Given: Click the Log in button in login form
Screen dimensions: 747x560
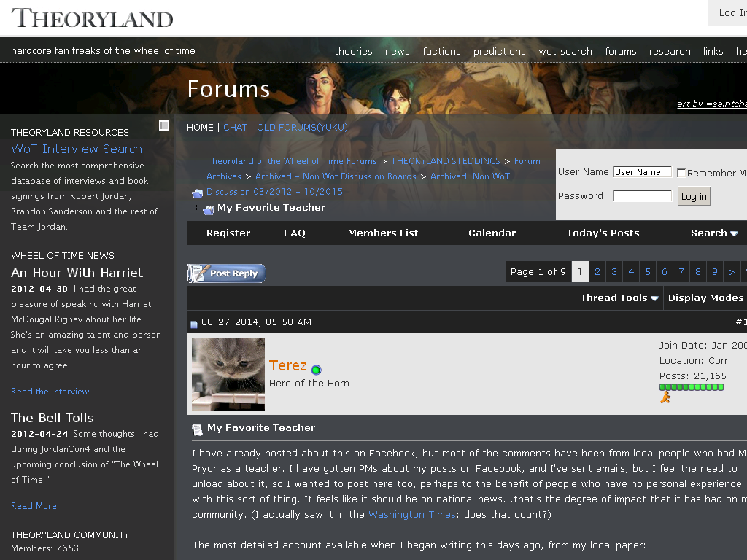Looking at the screenshot, I should point(694,196).
